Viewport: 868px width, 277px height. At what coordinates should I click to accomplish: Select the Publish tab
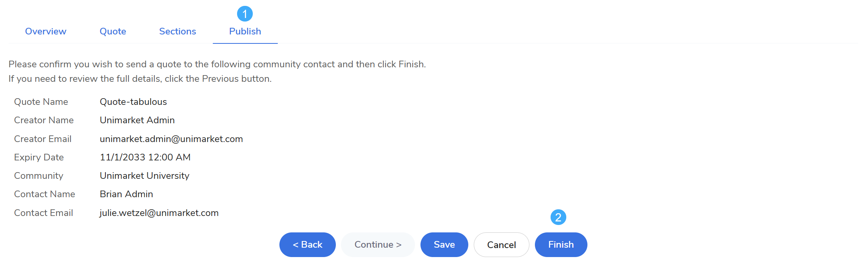245,31
